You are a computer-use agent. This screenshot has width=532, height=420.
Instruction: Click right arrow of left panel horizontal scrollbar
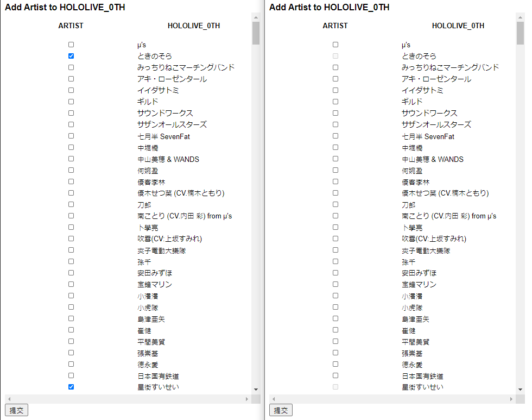(x=247, y=399)
